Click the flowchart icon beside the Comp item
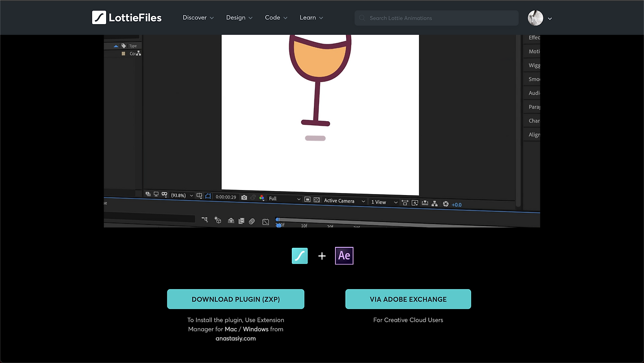The width and height of the screenshot is (644, 363). tap(138, 53)
